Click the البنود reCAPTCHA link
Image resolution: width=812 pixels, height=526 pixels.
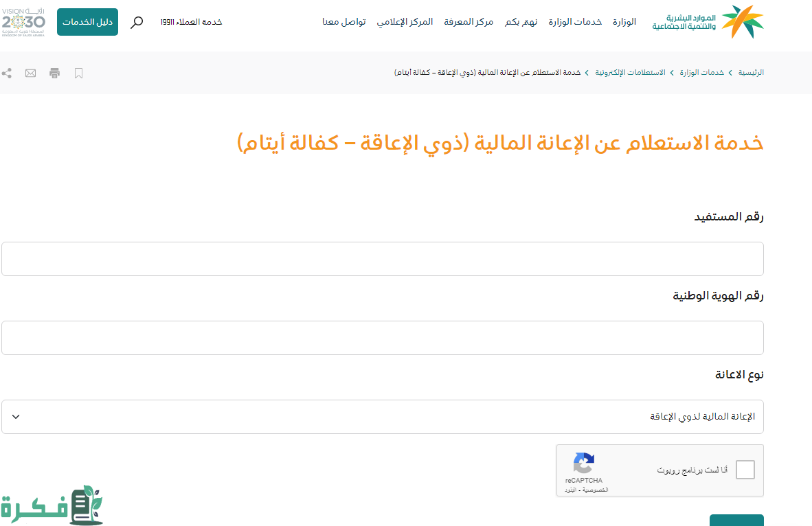(570, 490)
